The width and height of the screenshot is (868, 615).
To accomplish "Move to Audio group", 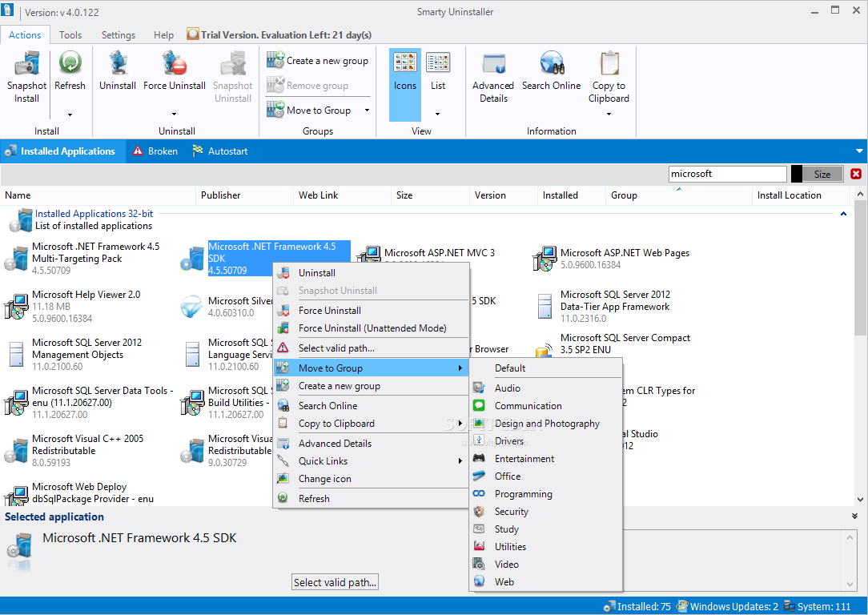I will point(546,388).
